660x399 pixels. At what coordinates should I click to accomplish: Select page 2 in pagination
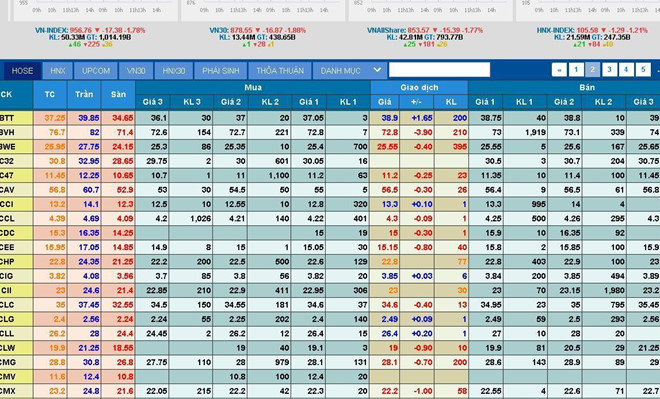point(593,70)
